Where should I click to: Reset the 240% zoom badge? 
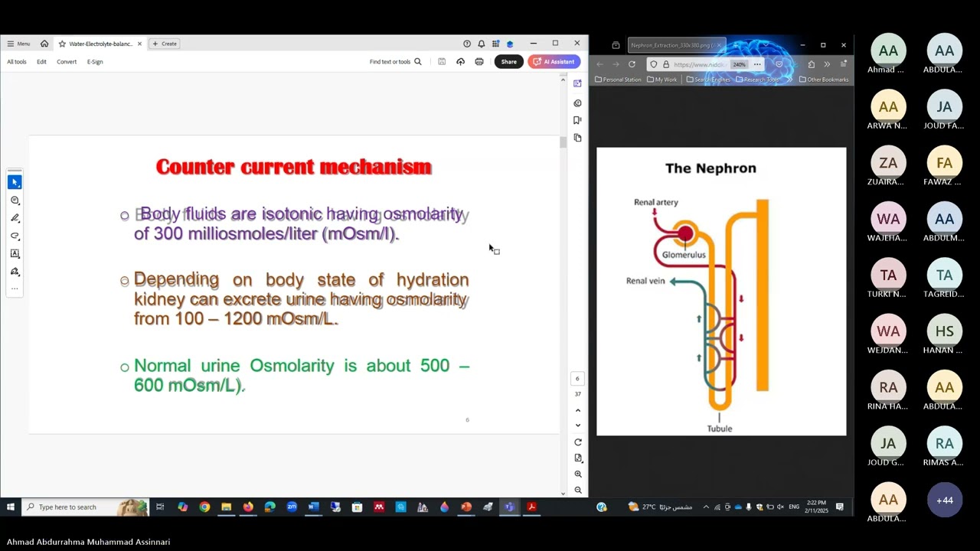[739, 64]
